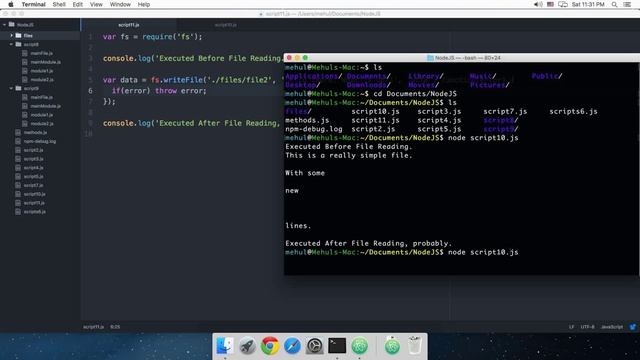Open mainModule.js under script9

point(46,106)
